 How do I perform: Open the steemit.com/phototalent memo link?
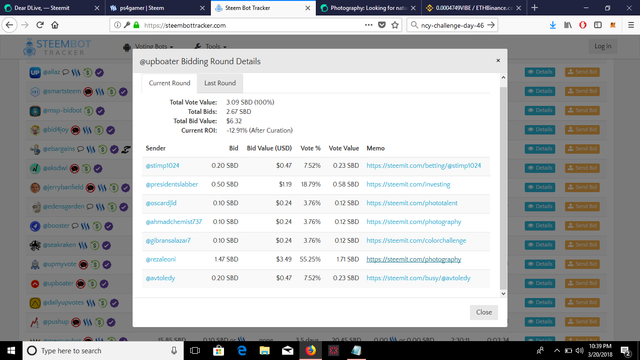tap(412, 203)
